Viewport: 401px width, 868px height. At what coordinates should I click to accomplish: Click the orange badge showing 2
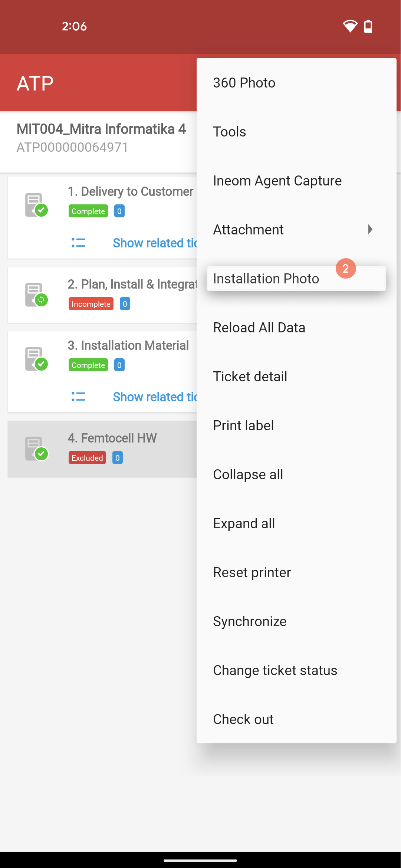pyautogui.click(x=346, y=269)
